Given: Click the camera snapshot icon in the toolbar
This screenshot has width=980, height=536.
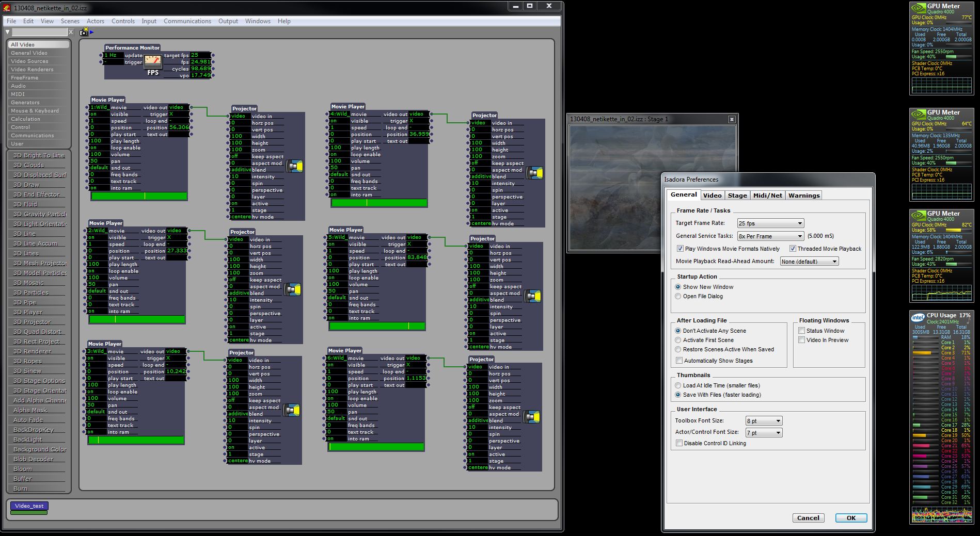Looking at the screenshot, I should point(84,32).
